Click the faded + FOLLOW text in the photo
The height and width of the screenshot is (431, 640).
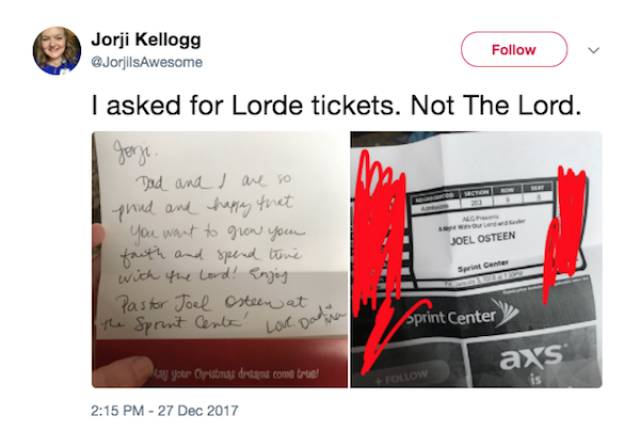point(402,377)
